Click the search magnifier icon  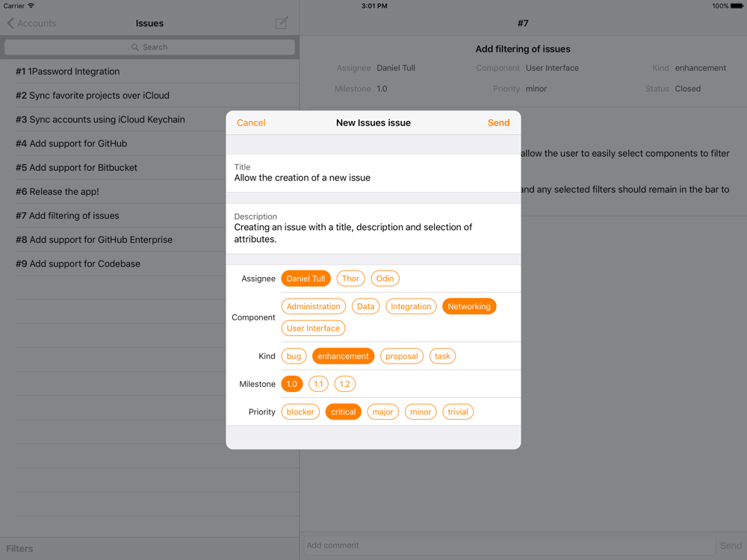(135, 47)
